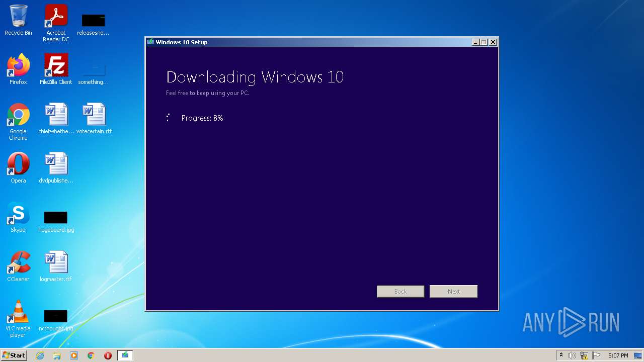The height and width of the screenshot is (362, 644).
Task: Select votecertain.rtf document icon
Action: point(94,119)
